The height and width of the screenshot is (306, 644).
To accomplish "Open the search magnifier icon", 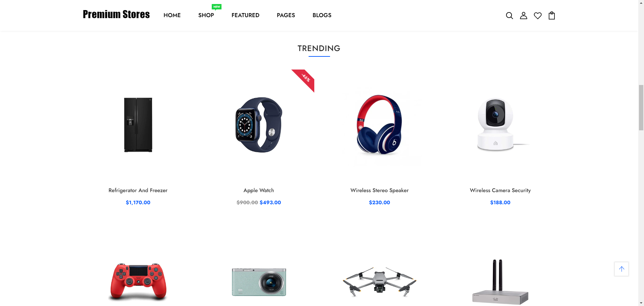I will click(x=509, y=15).
